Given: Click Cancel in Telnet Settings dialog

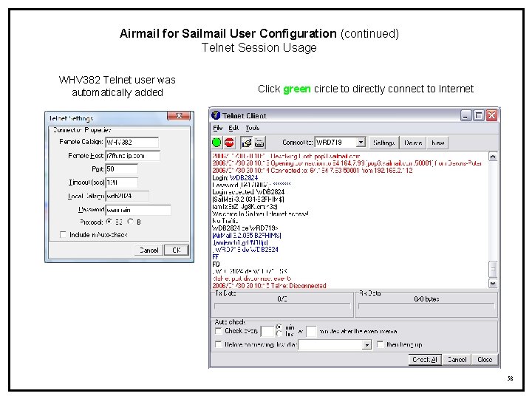Looking at the screenshot, I should [x=149, y=250].
